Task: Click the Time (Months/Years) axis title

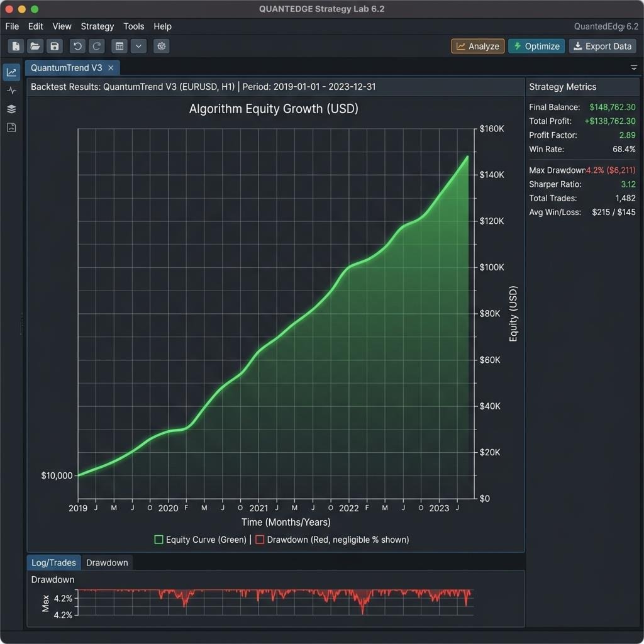Action: (x=286, y=522)
